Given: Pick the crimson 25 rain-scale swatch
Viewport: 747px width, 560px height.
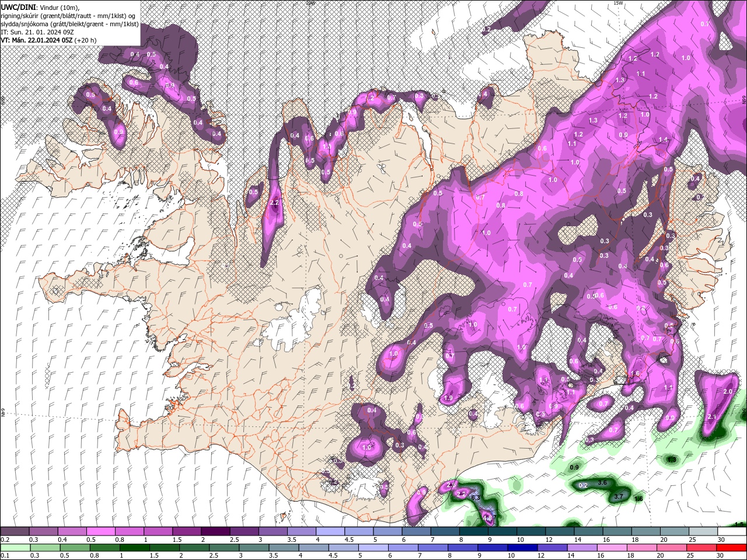Looking at the screenshot, I should tap(701, 548).
